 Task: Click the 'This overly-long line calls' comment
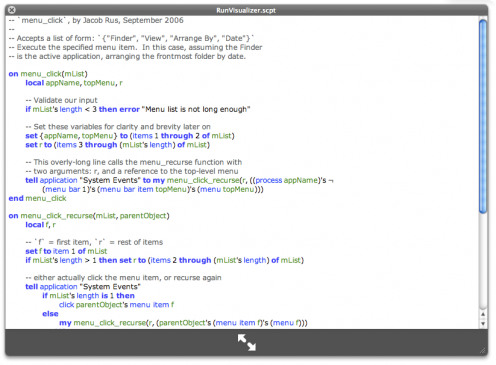point(134,162)
